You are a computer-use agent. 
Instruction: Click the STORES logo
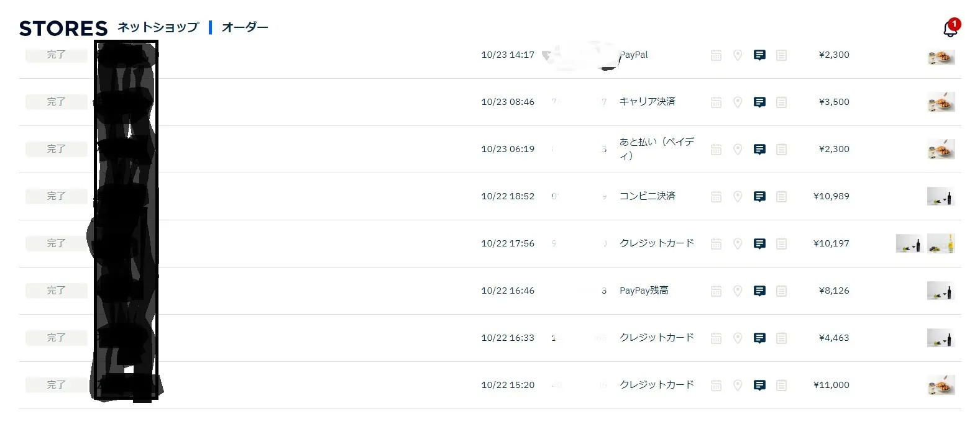(63, 29)
